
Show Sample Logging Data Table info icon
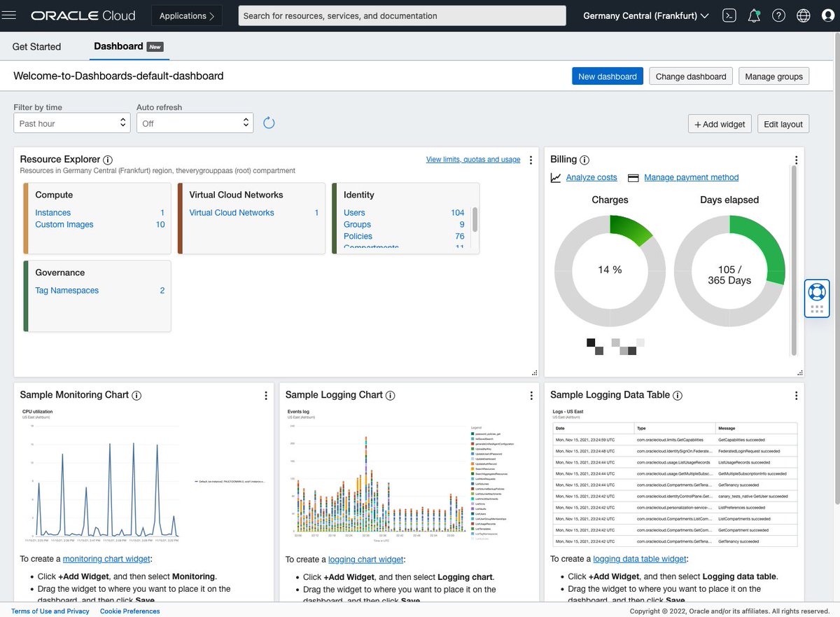(x=678, y=395)
